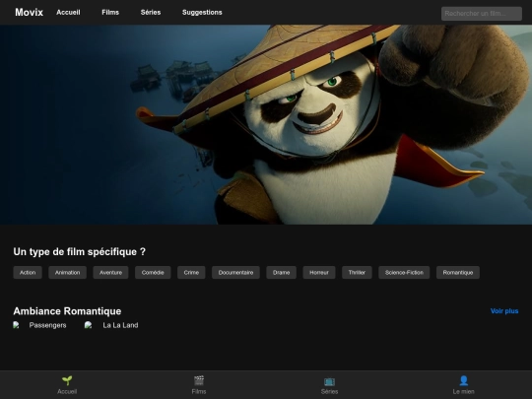Open the La La Land movie title

tap(120, 325)
